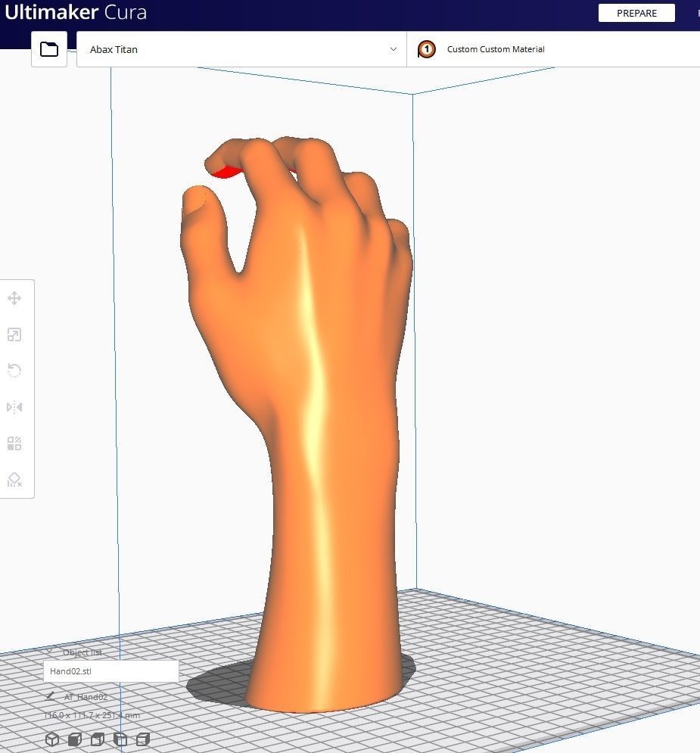Switch to right side view
The image size is (700, 753).
[143, 739]
